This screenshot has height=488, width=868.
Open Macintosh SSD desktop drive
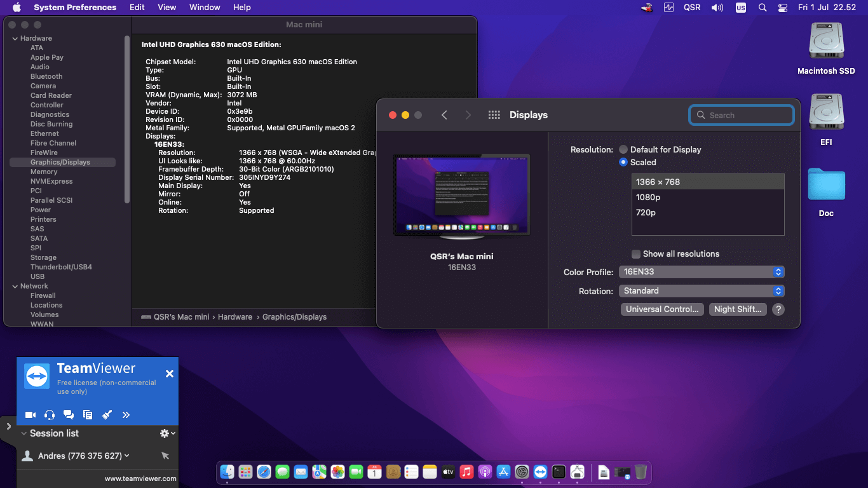pos(826,48)
